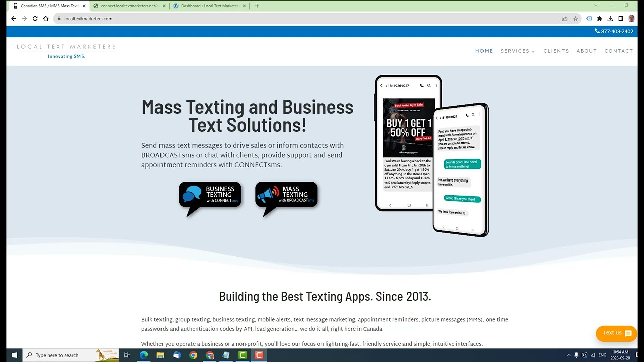This screenshot has width=644, height=362.
Task: Click the ENG language indicator
Action: click(602, 355)
